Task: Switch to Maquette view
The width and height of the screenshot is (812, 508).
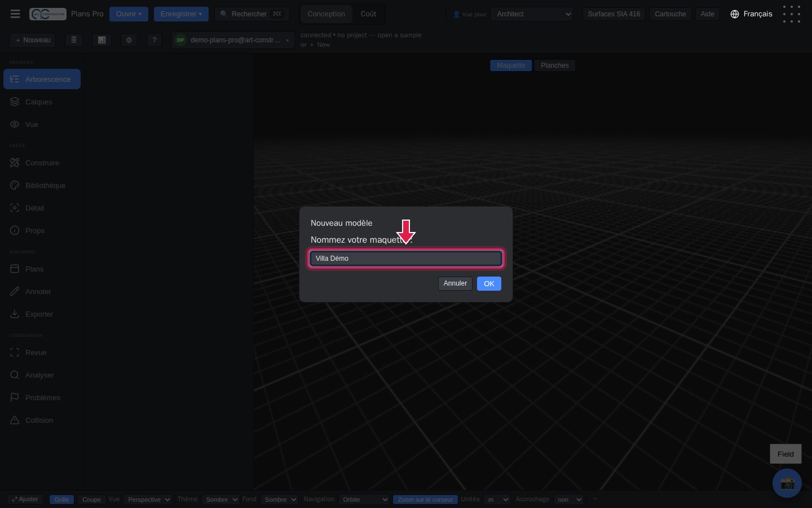Action: click(x=511, y=65)
